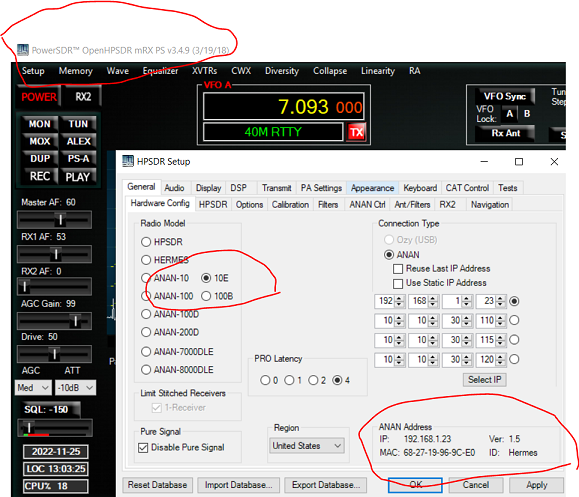Toggle the ALEX button
579x497 pixels.
click(x=78, y=141)
